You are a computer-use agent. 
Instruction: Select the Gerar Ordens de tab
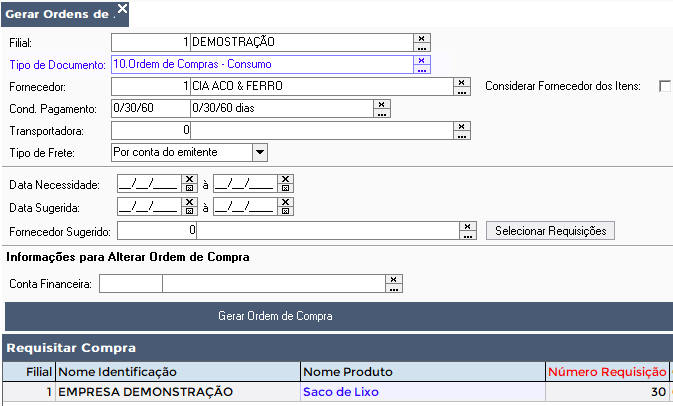tap(57, 14)
